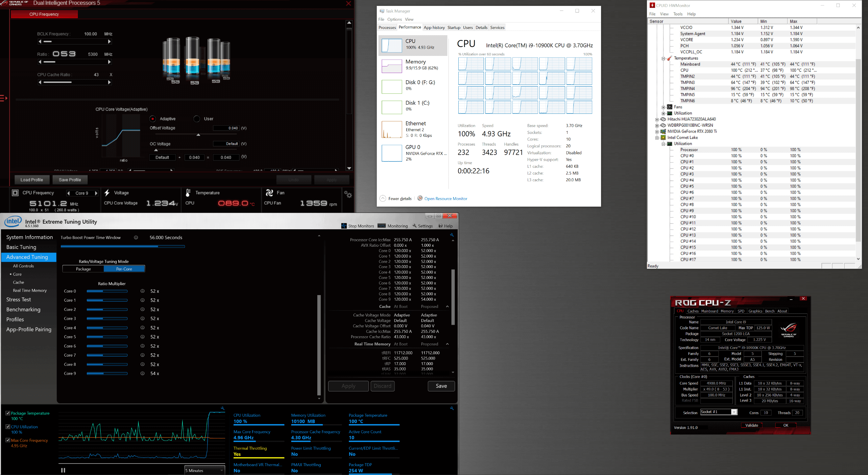Select GPU 0 in Task Manager sidebar

point(413,153)
